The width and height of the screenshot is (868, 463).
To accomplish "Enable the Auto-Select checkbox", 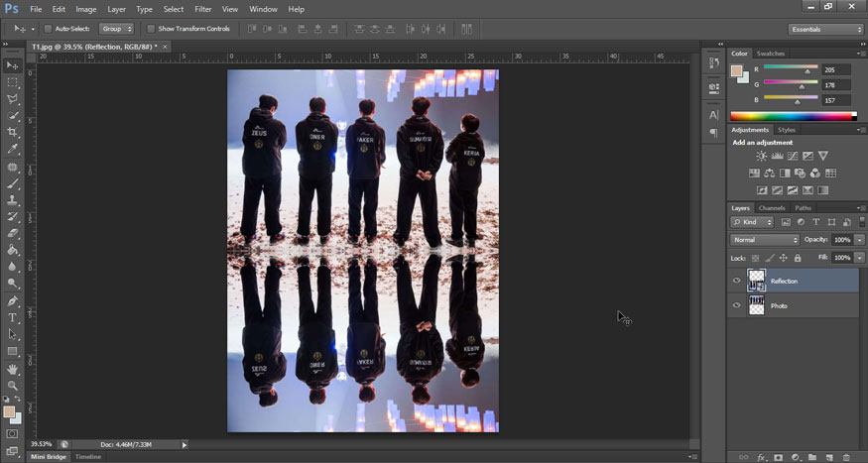I will 49,29.
